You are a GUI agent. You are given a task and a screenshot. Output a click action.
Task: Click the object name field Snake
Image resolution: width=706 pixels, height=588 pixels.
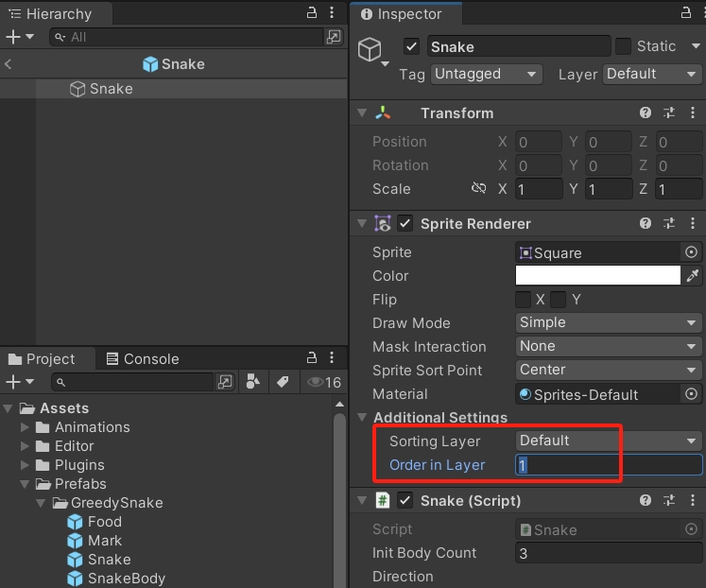click(x=519, y=46)
